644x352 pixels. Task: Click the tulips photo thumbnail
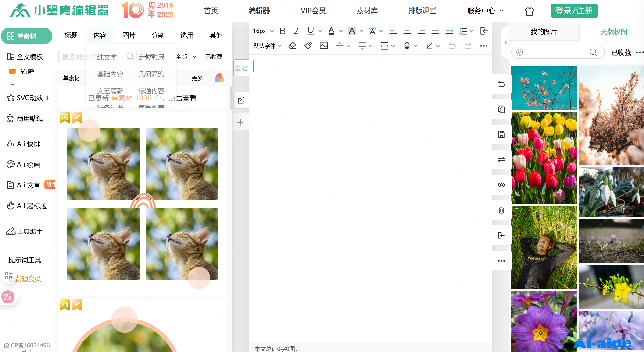click(544, 158)
